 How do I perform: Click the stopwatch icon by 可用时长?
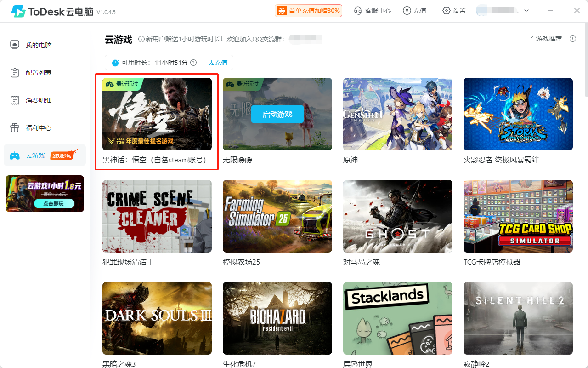click(115, 63)
